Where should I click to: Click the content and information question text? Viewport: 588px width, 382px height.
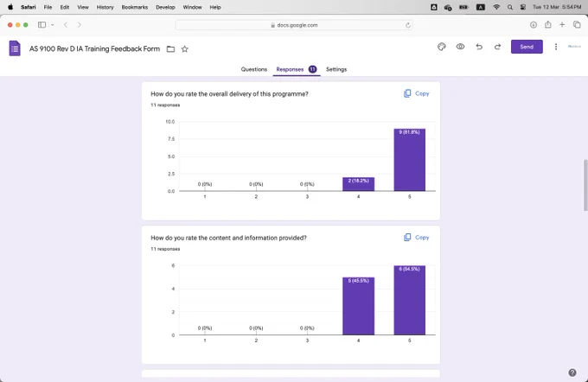coord(229,238)
